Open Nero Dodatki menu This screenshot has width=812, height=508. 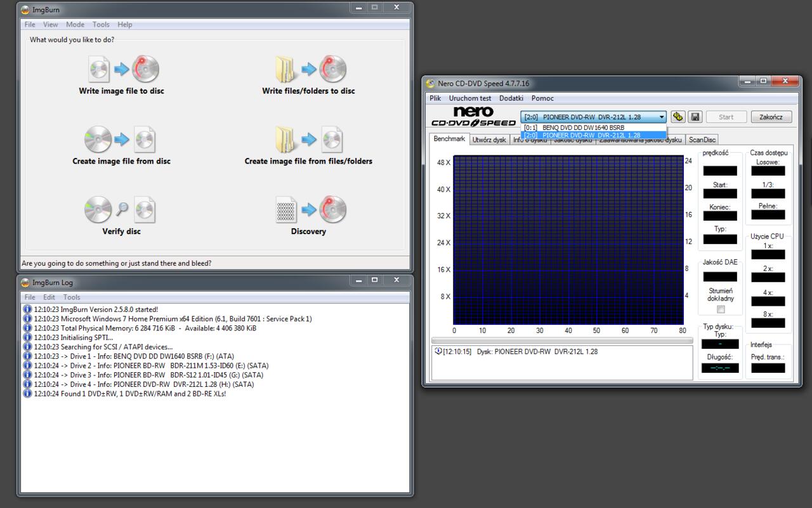click(511, 98)
